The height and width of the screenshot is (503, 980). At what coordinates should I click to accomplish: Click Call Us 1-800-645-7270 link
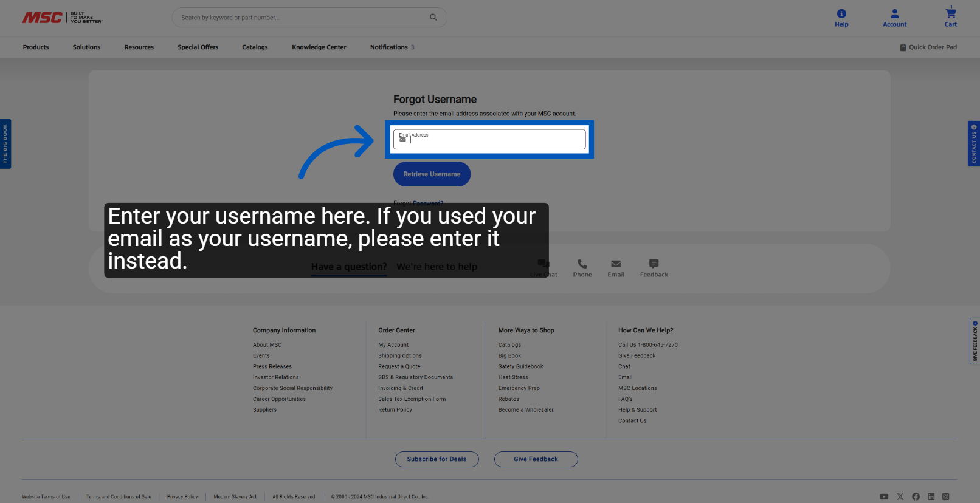click(x=648, y=345)
